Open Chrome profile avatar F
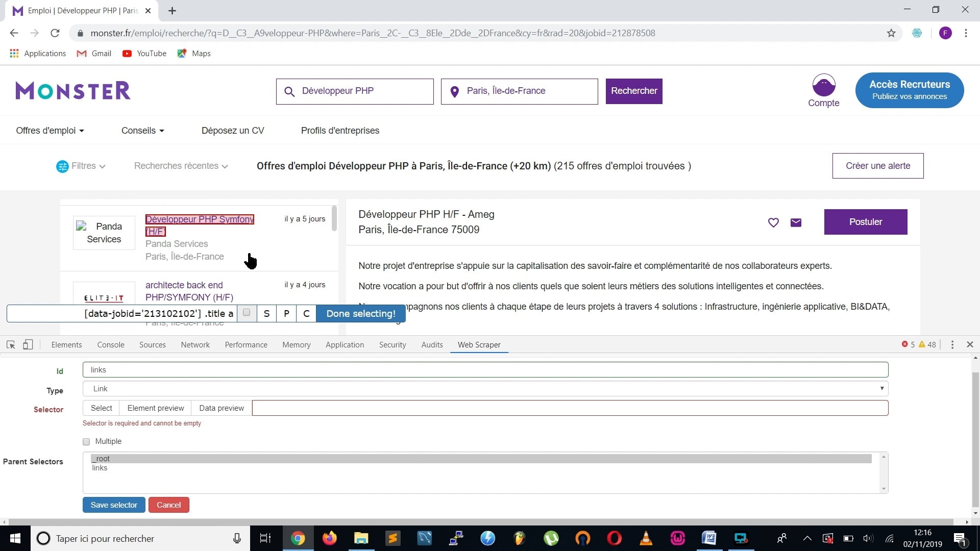Viewport: 980px width, 551px height. tap(945, 33)
